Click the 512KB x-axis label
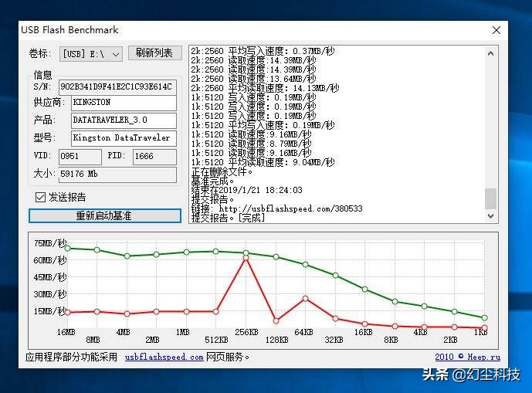 216,340
